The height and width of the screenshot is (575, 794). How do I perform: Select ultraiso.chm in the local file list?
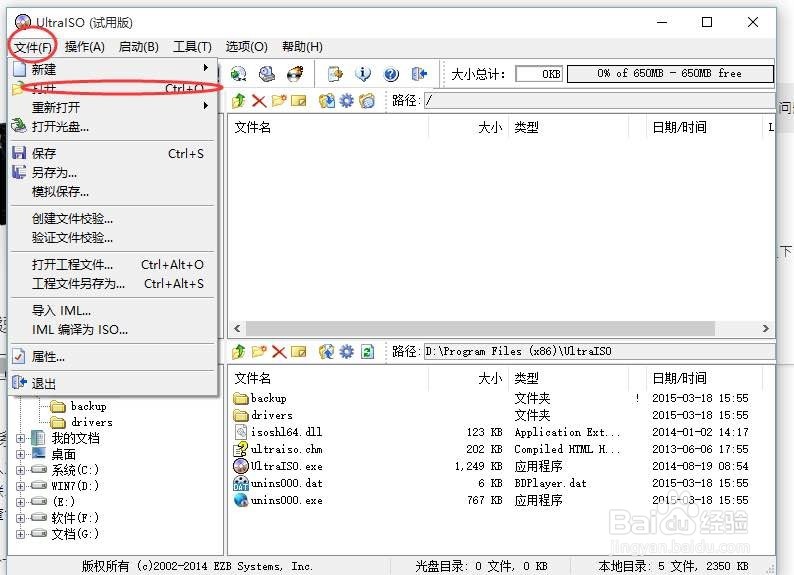pyautogui.click(x=287, y=449)
